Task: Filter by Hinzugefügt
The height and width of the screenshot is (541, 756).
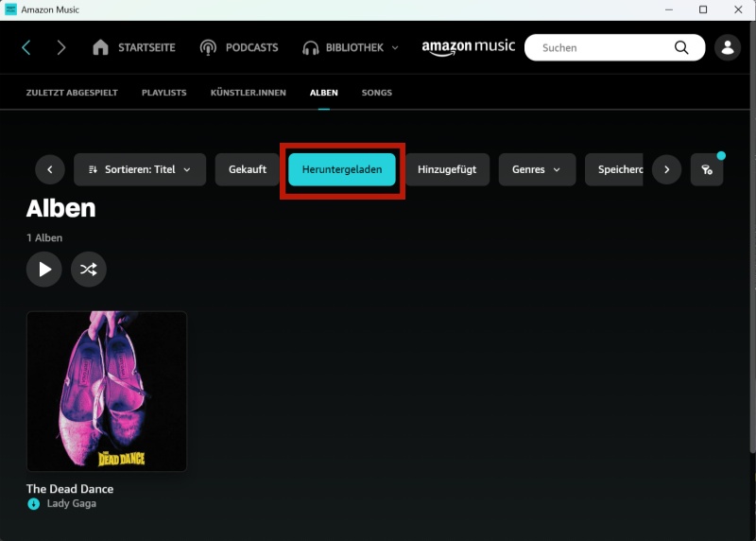Action: click(x=447, y=169)
